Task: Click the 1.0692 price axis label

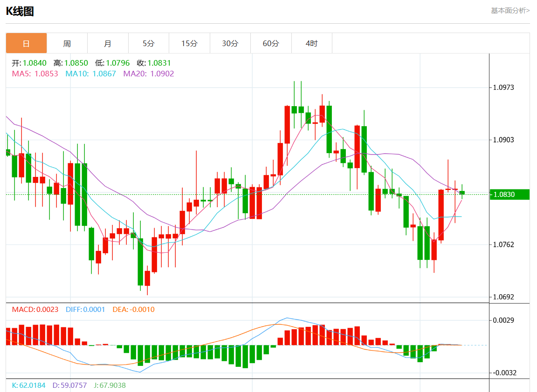Action: point(503,297)
